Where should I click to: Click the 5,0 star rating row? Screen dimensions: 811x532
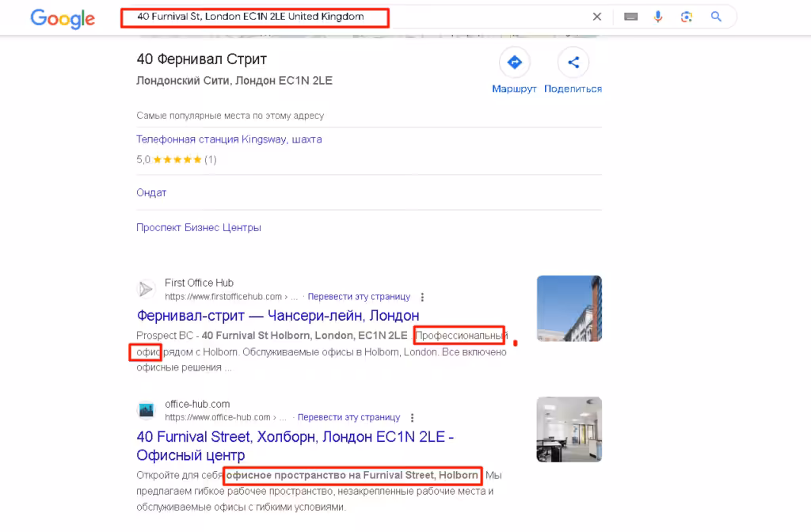[177, 160]
